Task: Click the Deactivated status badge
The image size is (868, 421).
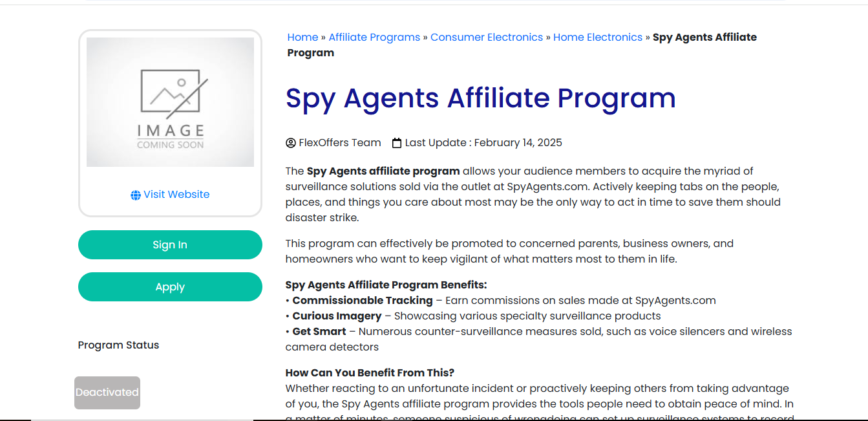Action: [107, 393]
